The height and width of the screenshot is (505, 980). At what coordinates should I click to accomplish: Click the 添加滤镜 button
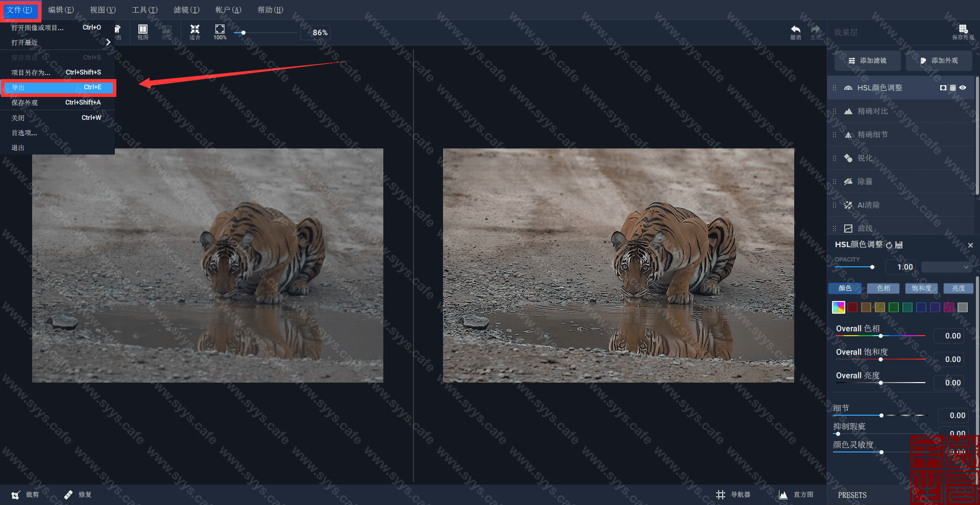point(867,61)
